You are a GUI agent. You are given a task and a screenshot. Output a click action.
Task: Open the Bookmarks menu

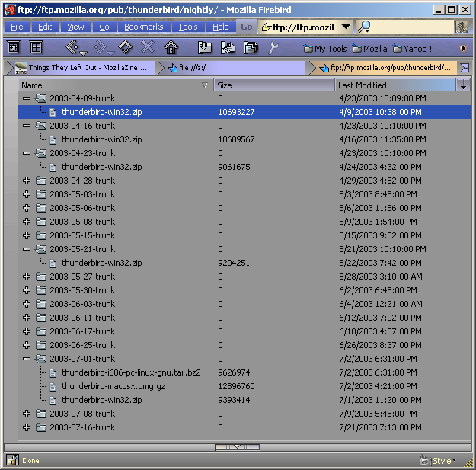pyautogui.click(x=144, y=27)
